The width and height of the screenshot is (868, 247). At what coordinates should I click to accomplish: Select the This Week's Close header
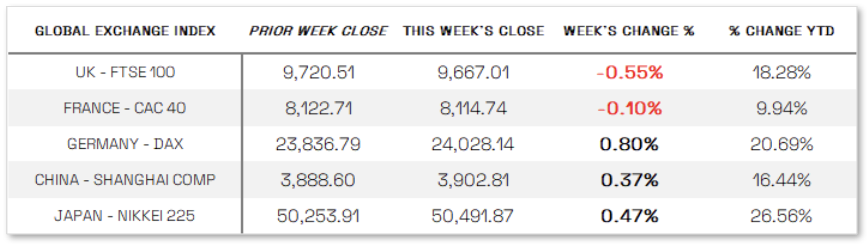[x=473, y=31]
